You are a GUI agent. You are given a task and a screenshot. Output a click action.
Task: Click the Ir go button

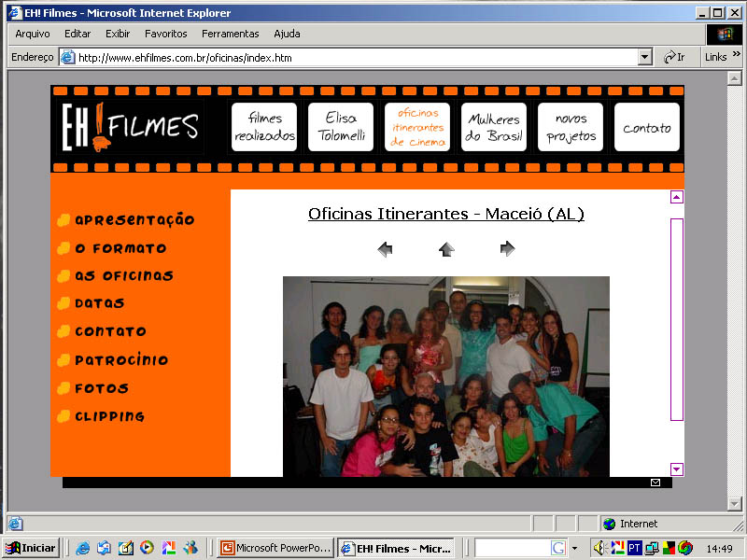pyautogui.click(x=674, y=57)
